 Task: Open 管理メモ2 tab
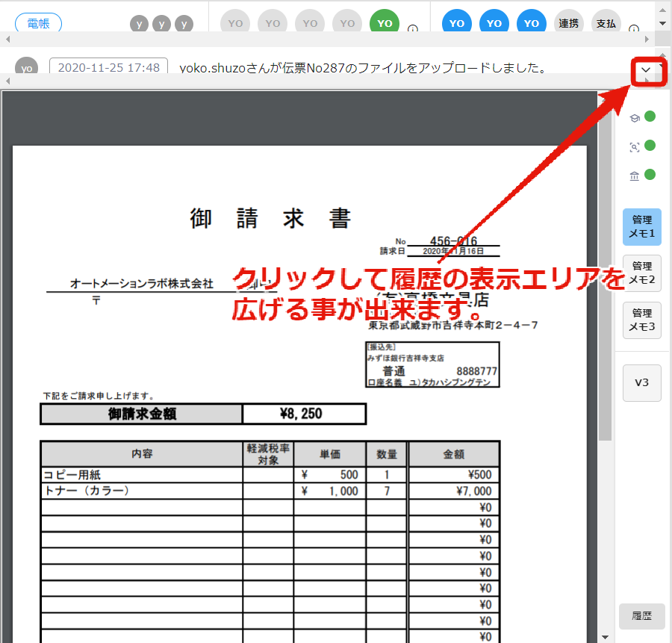click(642, 273)
